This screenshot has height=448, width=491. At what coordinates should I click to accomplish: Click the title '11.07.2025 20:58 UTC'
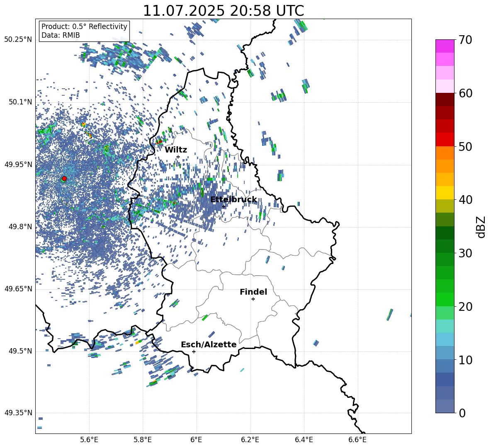pyautogui.click(x=223, y=11)
